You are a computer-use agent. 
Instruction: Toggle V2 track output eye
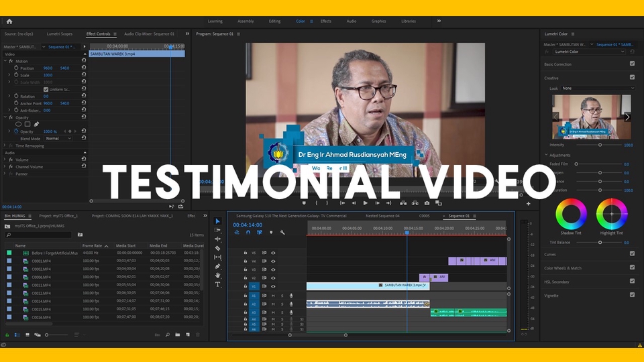[273, 278]
